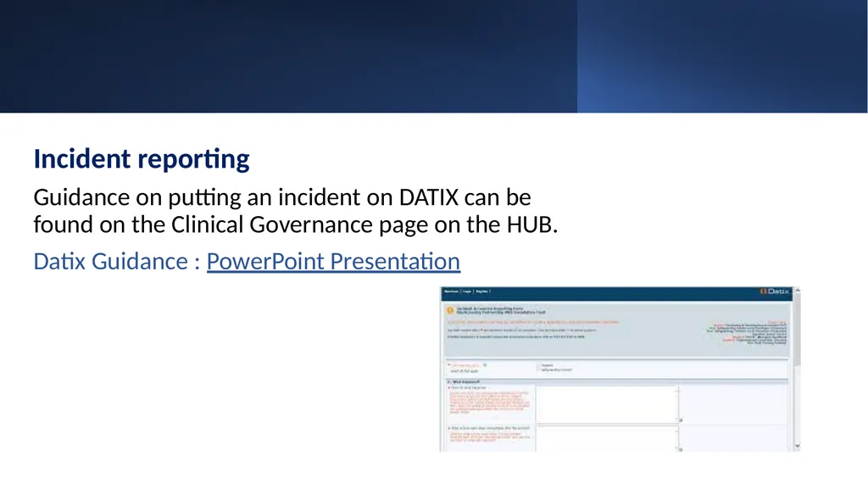Click the Login link in Datix header

(467, 291)
